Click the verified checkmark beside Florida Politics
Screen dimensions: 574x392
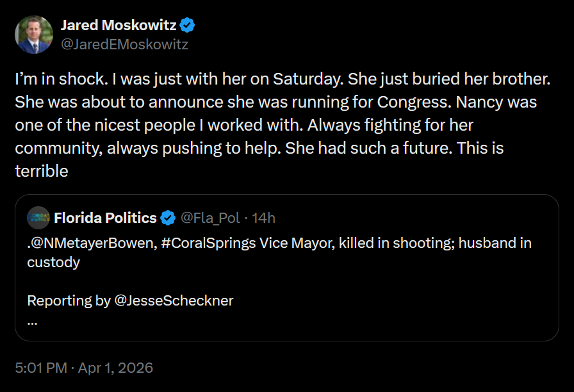point(168,218)
